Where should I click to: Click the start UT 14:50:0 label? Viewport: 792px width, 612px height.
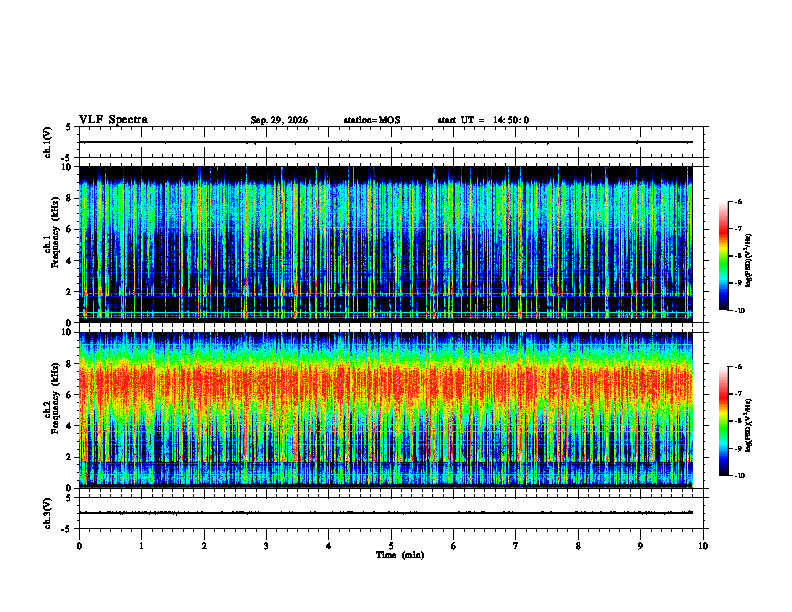point(483,120)
